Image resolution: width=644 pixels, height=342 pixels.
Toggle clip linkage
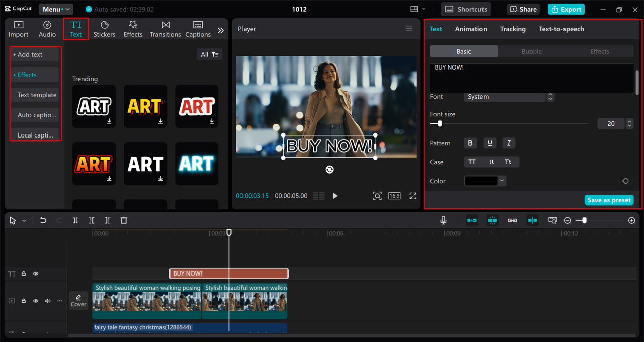pyautogui.click(x=512, y=220)
